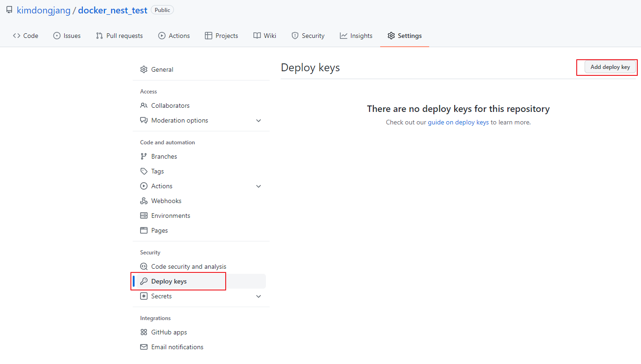Click Add deploy key button

click(x=610, y=67)
